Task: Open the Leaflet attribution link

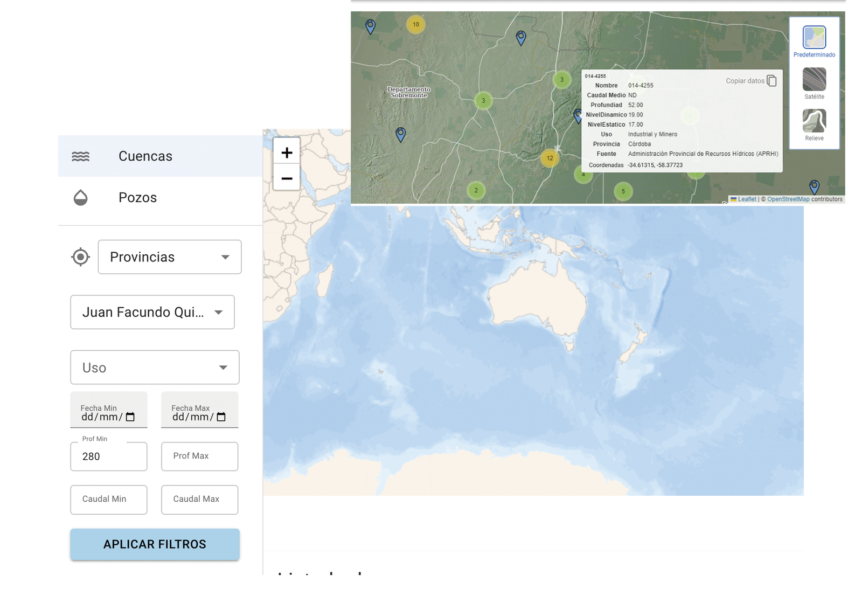Action: 747,199
